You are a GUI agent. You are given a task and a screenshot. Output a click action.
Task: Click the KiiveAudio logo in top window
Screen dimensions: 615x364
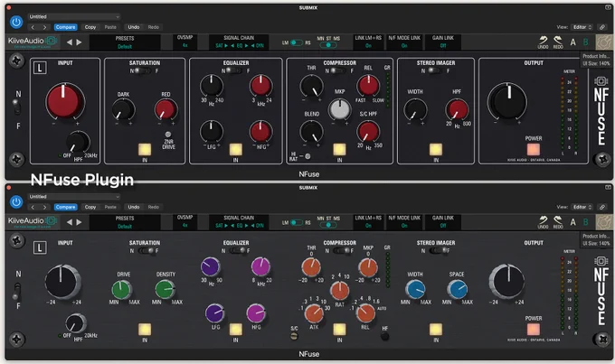click(x=33, y=42)
